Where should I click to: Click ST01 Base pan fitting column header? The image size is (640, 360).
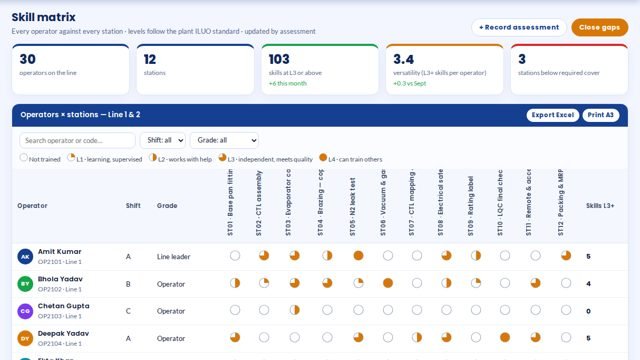click(230, 203)
